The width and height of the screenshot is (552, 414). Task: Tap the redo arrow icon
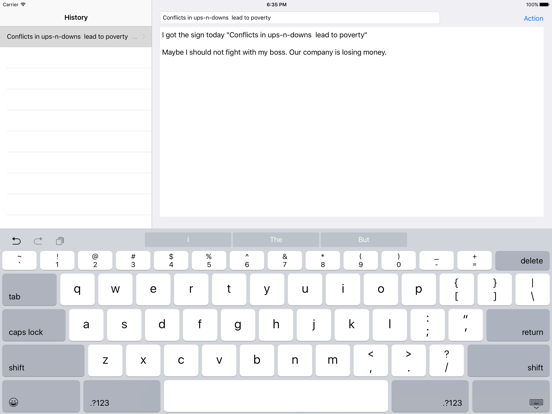click(x=38, y=241)
